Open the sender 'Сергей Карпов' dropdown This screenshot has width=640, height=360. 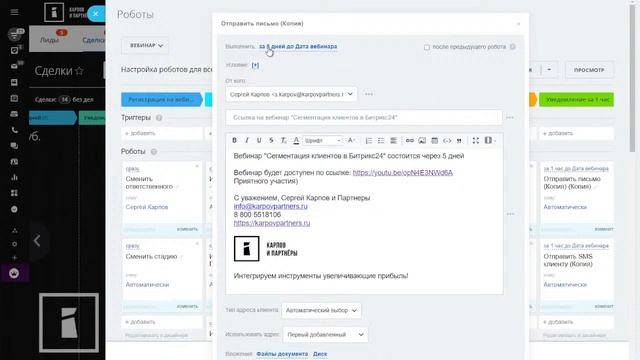tap(291, 94)
